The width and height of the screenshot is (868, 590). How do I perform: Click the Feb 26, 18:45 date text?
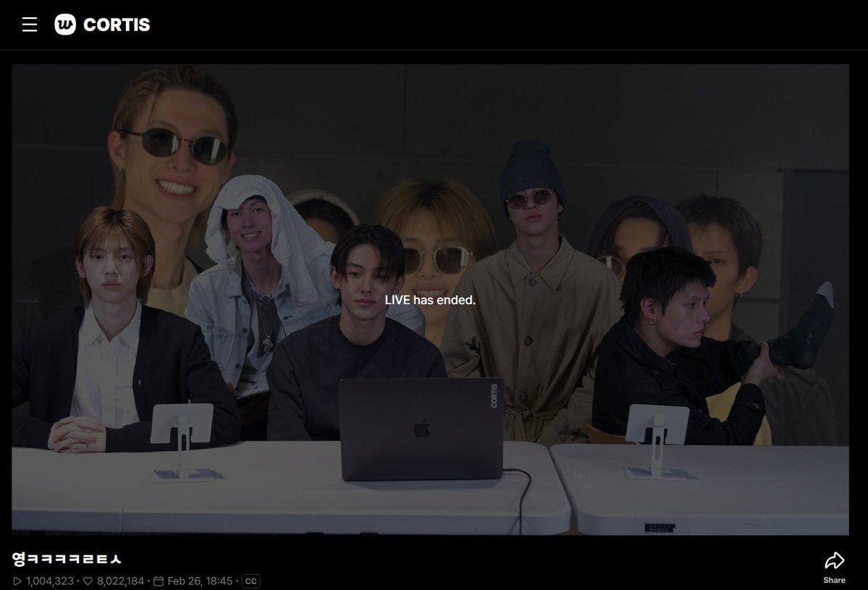[x=200, y=581]
